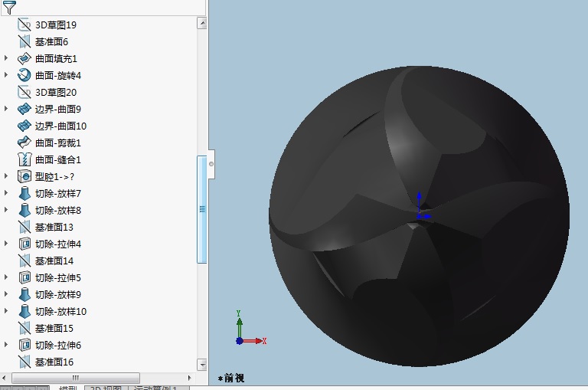Click the green Y axis of the triad
588x390 pixels.
239,324
